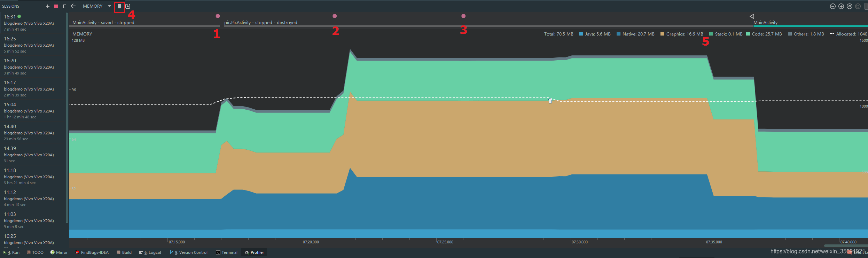Viewport: 868px width, 258px height.
Task: Open the 15:04 blogdemo session
Action: point(33,110)
